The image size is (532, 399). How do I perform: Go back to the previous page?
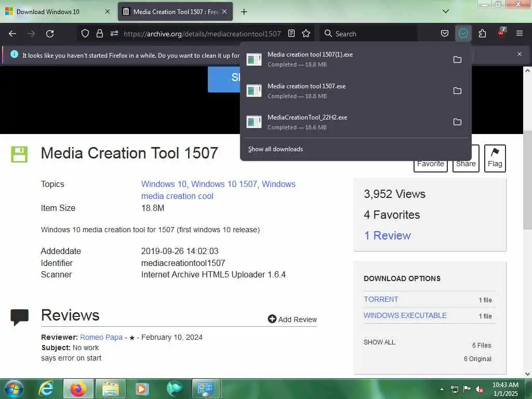click(12, 34)
